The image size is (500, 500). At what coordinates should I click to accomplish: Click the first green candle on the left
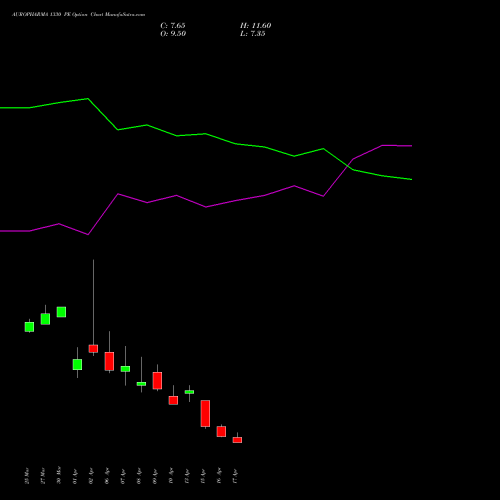[29, 327]
